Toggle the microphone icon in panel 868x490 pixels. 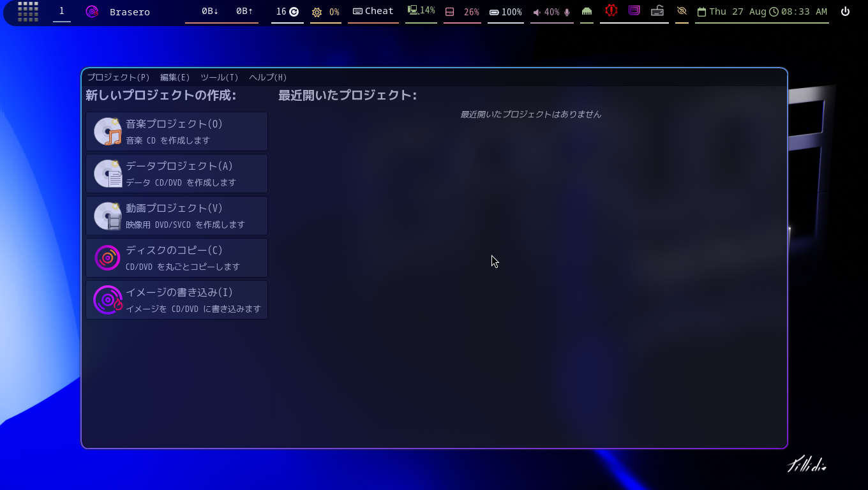tap(567, 12)
